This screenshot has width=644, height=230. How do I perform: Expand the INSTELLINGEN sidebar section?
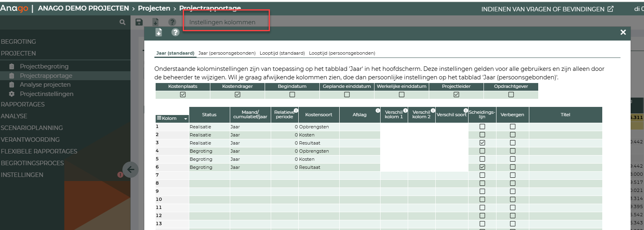tap(22, 175)
